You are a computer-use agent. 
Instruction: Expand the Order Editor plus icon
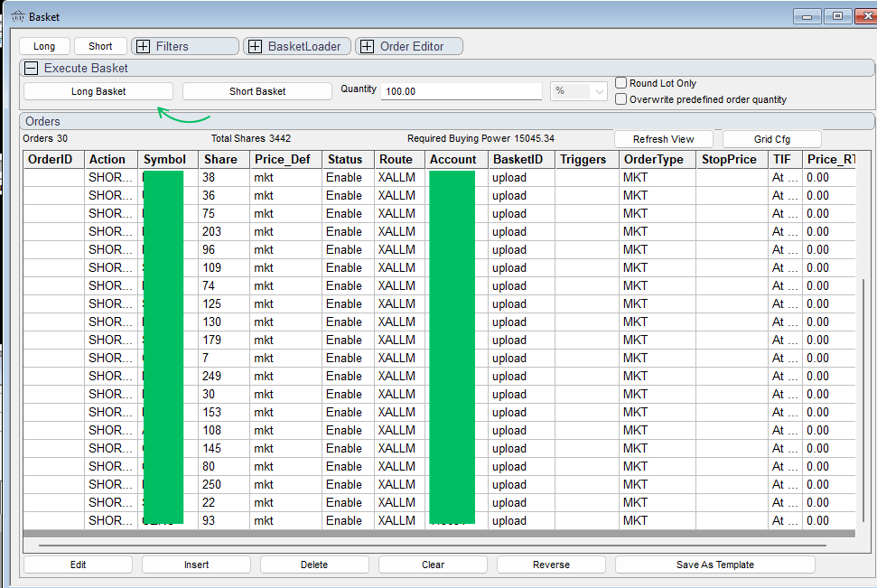[x=367, y=46]
